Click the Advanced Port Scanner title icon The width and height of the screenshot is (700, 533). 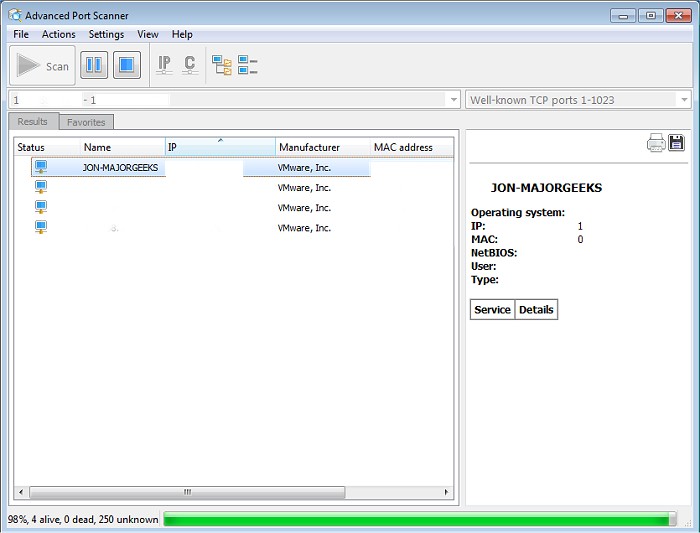[15, 15]
